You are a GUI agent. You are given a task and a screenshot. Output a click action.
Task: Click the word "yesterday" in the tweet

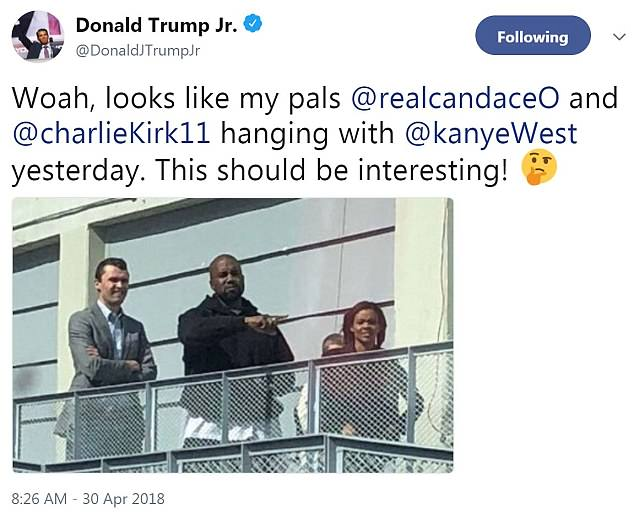[x=82, y=169]
